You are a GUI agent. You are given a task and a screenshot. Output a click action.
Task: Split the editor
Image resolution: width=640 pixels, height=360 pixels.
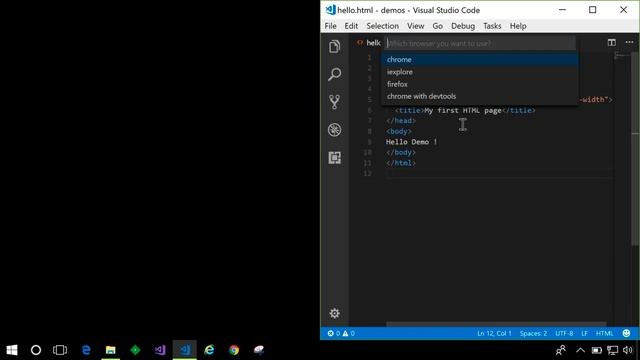pyautogui.click(x=611, y=42)
